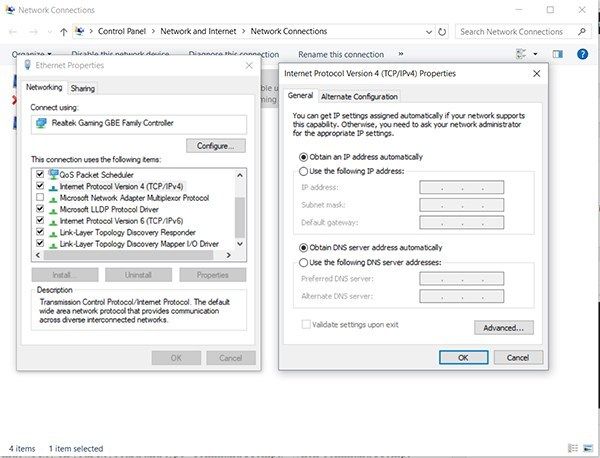The height and width of the screenshot is (458, 600).
Task: Click the Realtek Gaming GBE adapter icon
Action: point(40,123)
